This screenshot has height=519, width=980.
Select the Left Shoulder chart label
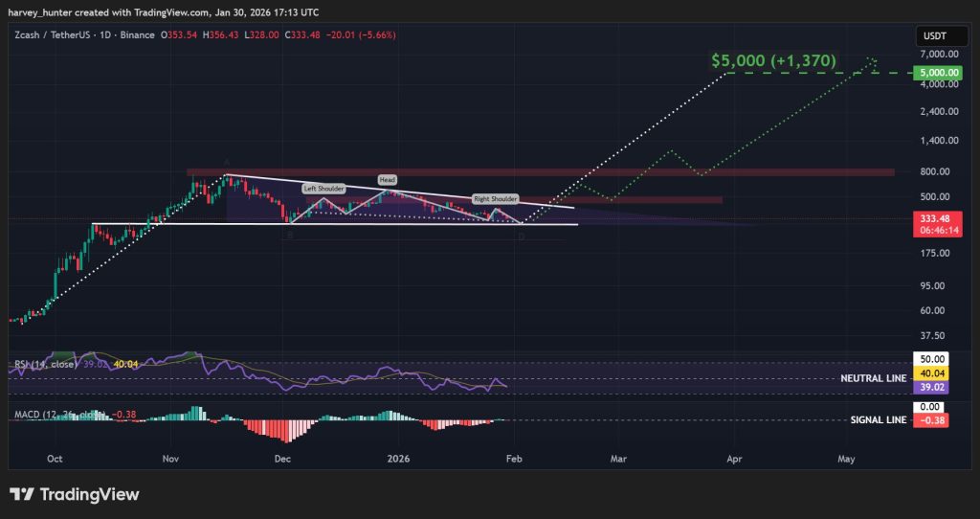323,189
